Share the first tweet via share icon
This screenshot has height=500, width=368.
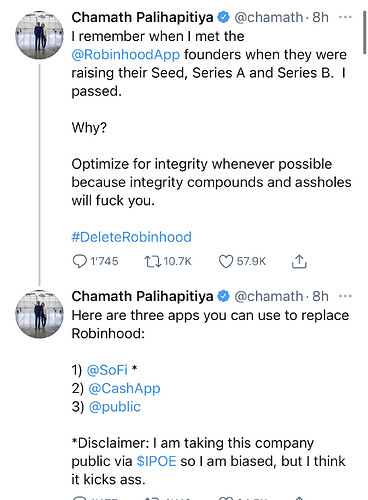tap(299, 262)
